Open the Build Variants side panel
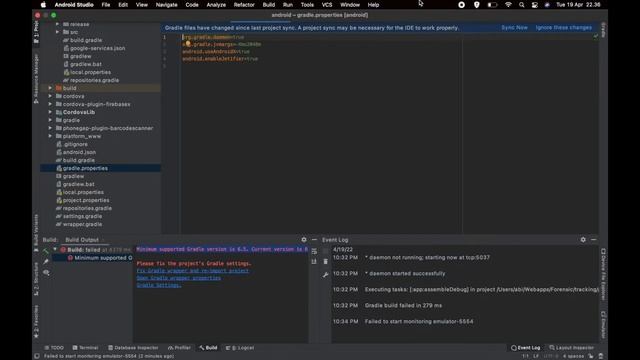The height and width of the screenshot is (360, 640). [36, 232]
